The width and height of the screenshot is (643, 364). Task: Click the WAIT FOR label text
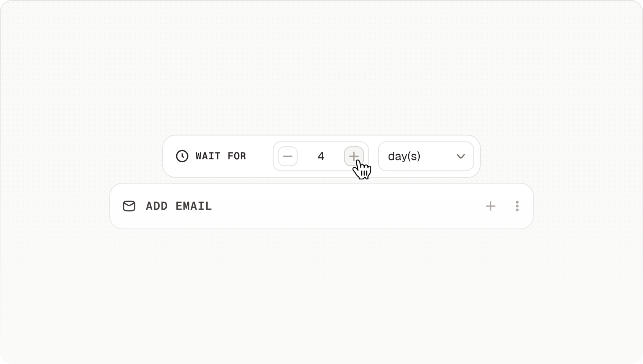tap(221, 156)
